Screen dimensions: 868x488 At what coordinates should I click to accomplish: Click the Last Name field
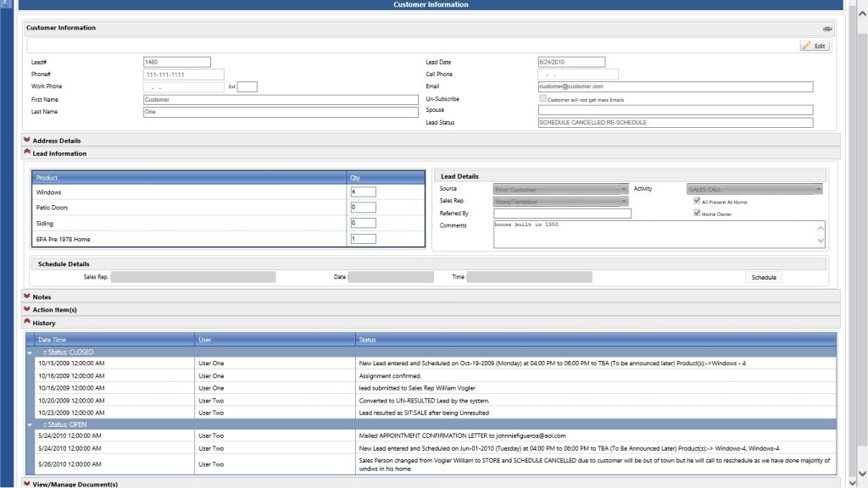[281, 112]
